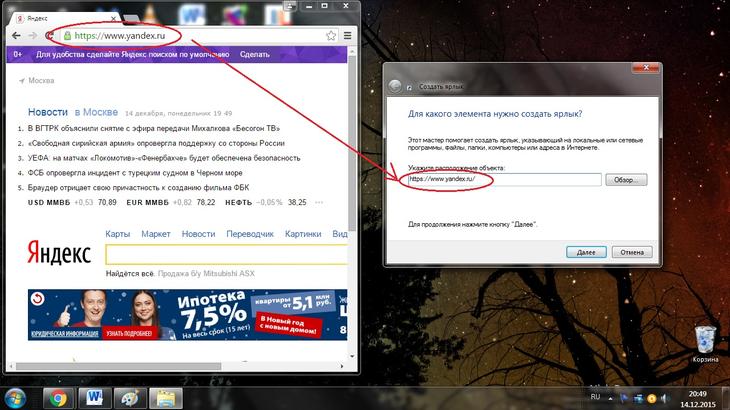The height and width of the screenshot is (410, 730).
Task: Open Переводчик service link
Action: click(250, 234)
